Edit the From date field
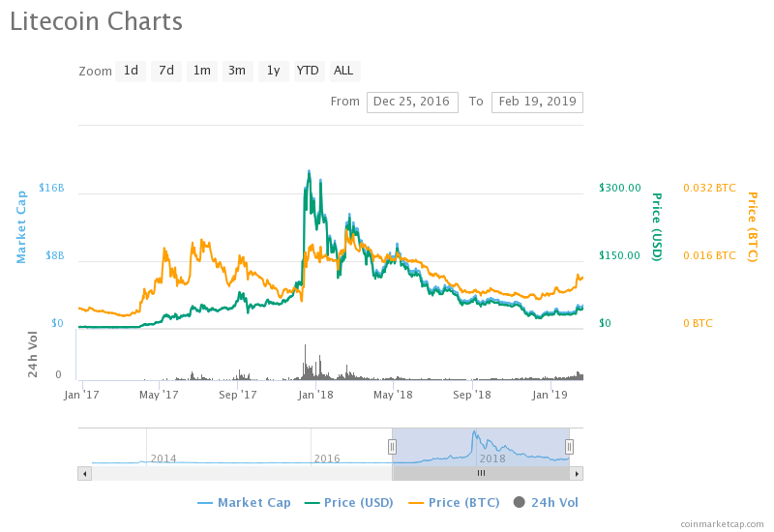774x532 pixels. point(412,103)
